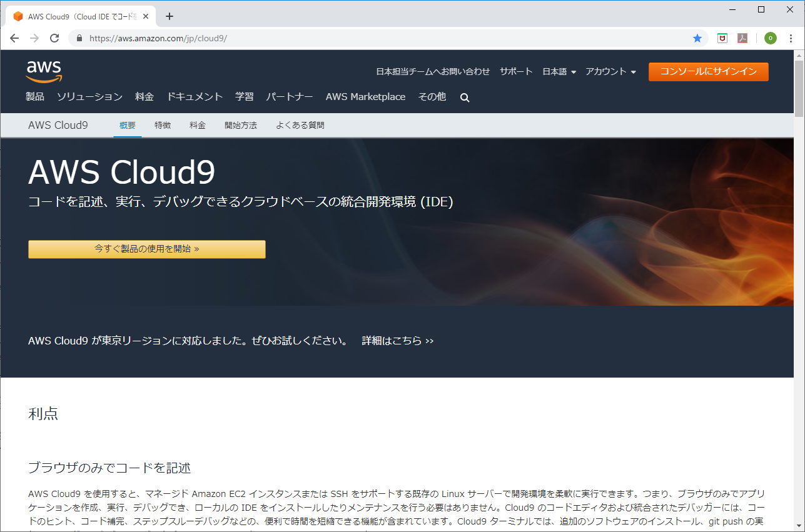Open the パートナー menu
805x532 pixels.
point(290,97)
